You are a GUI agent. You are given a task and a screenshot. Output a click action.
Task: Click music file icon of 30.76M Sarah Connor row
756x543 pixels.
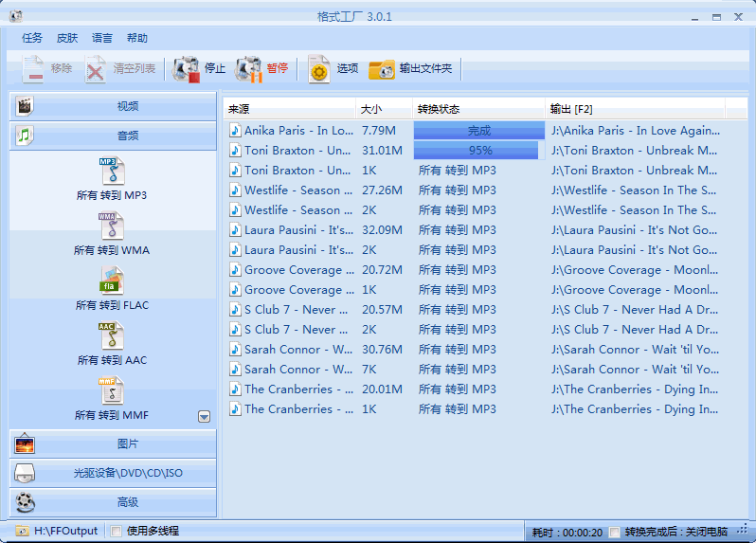coord(235,349)
